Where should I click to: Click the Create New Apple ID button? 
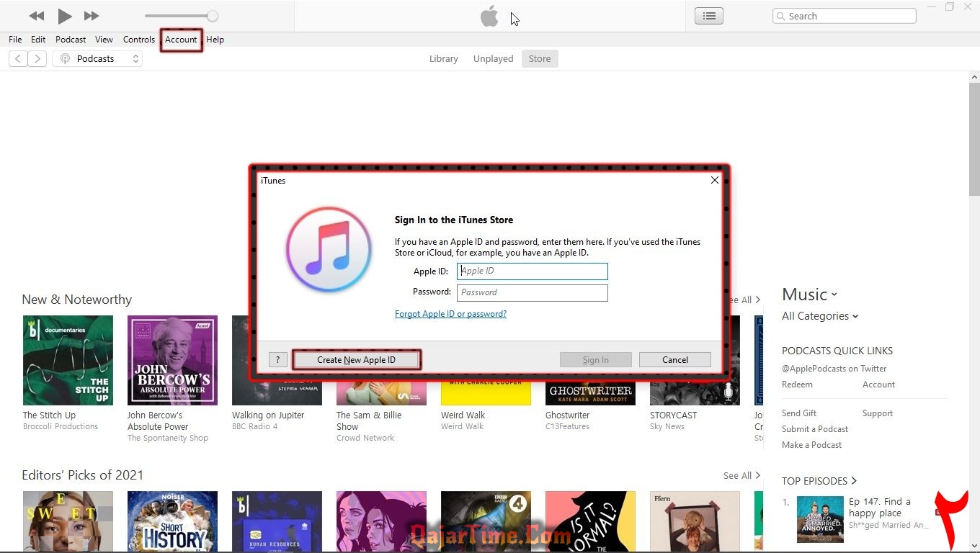click(x=356, y=360)
